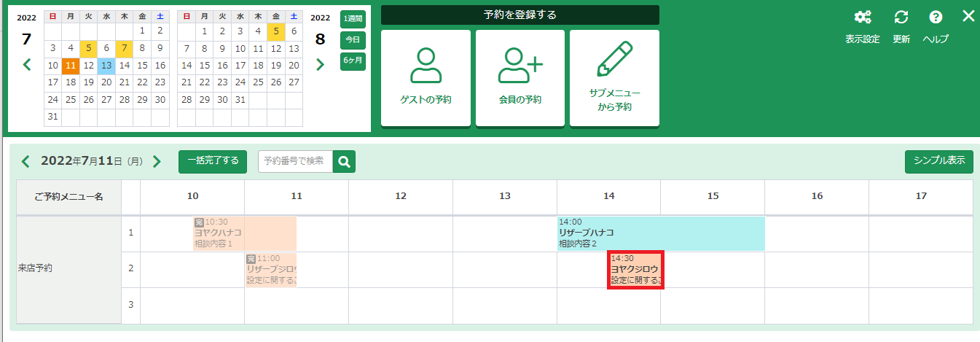This screenshot has height=342, width=980.
Task: Open the 表示設定 display settings gear icon
Action: click(x=863, y=18)
